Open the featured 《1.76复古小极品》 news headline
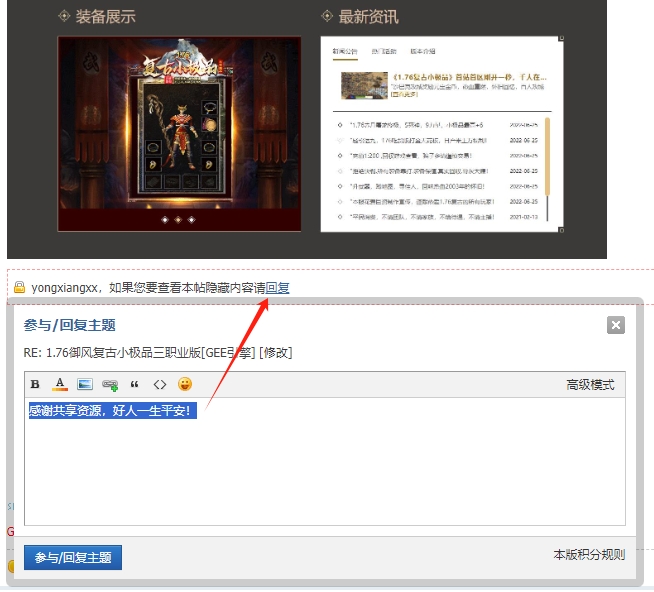654x592 pixels. 469,77
